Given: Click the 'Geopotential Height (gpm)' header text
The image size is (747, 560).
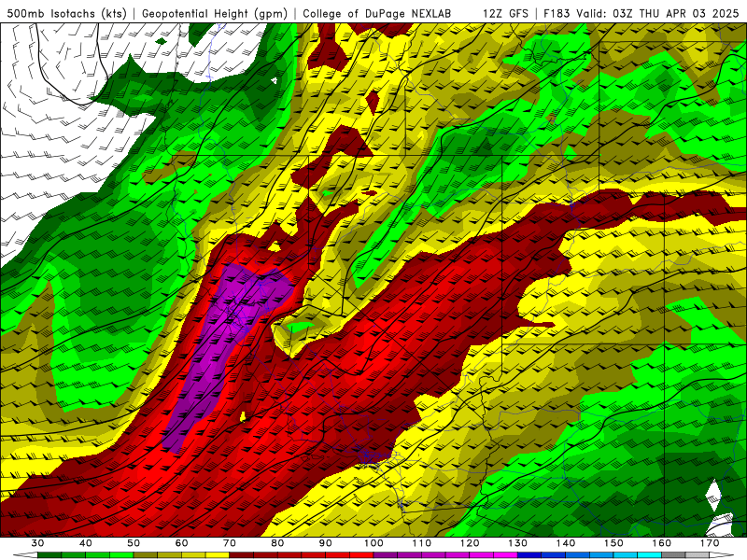Looking at the screenshot, I should [215, 13].
